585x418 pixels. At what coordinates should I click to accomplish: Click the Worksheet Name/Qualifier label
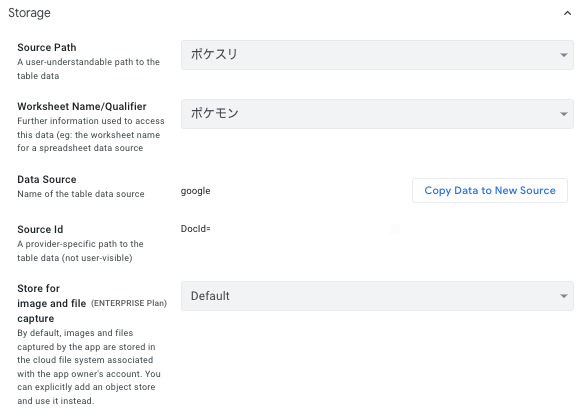[82, 106]
